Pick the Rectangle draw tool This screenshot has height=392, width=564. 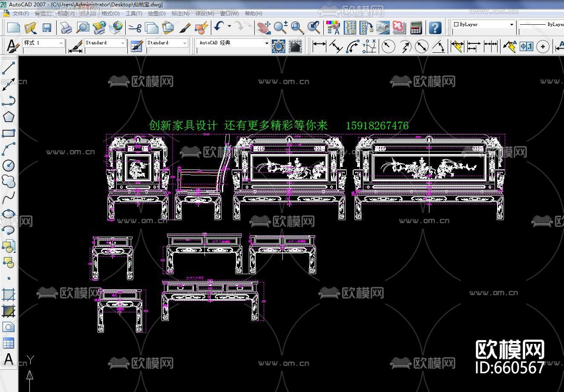(x=9, y=133)
